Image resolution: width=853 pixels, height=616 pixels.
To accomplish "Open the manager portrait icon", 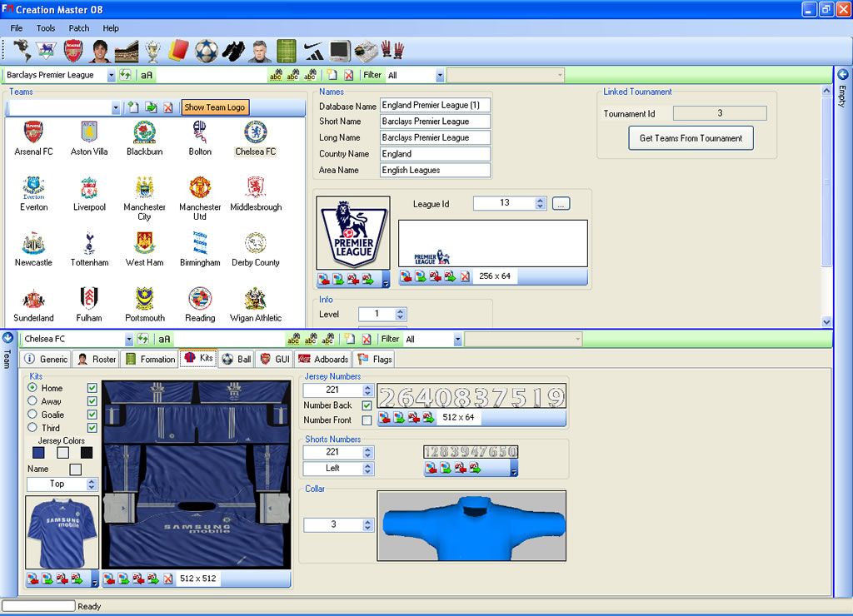I will tap(260, 51).
